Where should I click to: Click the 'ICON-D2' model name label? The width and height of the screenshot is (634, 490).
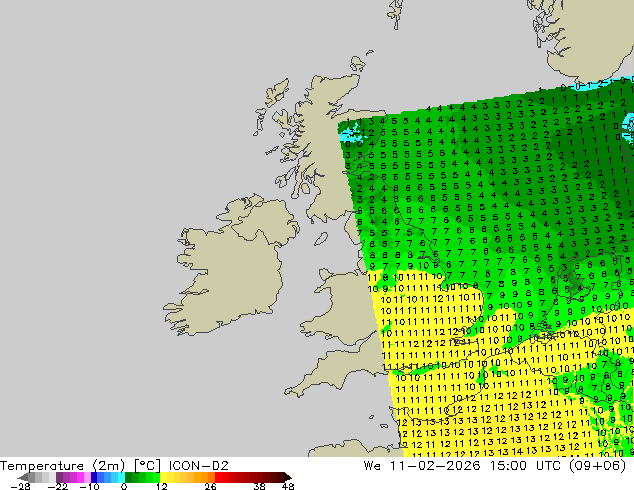(x=199, y=466)
